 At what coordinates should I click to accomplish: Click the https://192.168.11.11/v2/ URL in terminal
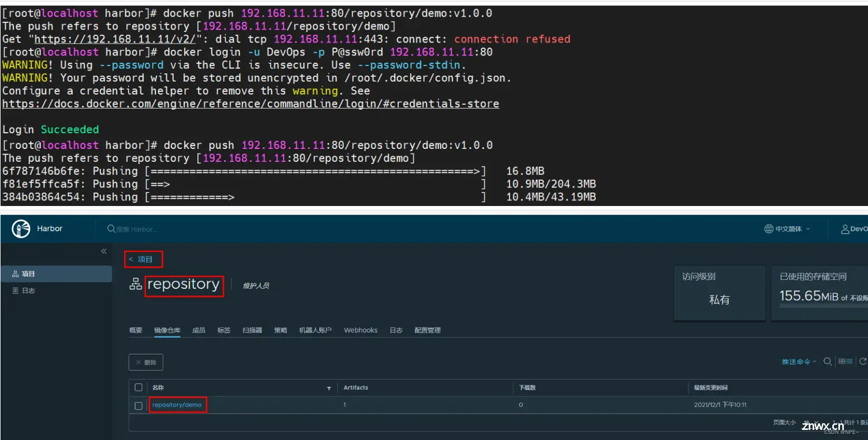click(115, 39)
